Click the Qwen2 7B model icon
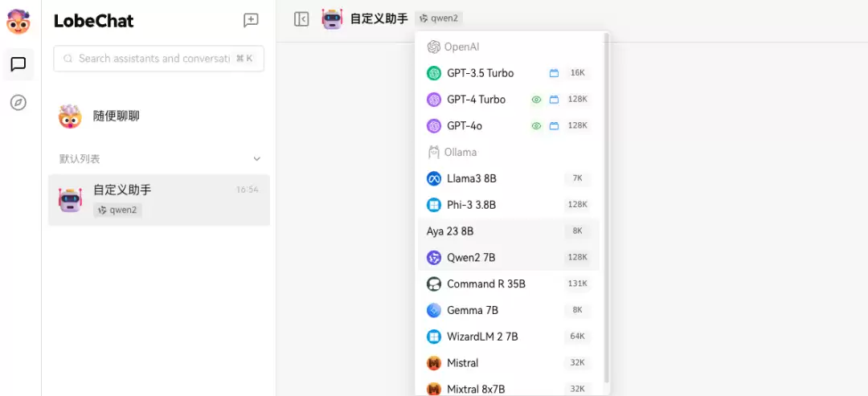 pos(434,258)
